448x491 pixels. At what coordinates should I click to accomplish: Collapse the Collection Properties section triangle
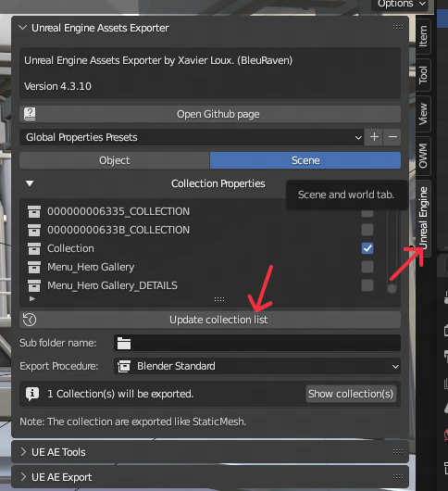[30, 183]
